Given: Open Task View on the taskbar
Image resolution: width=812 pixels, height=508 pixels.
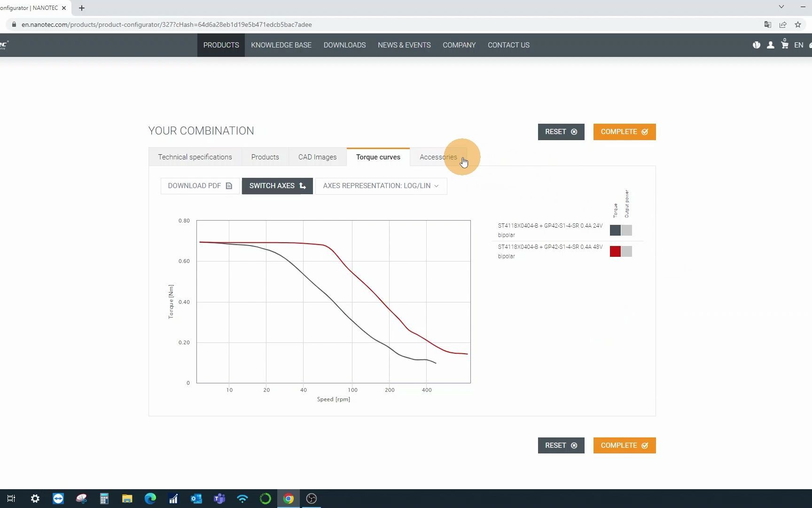Looking at the screenshot, I should click(11, 499).
